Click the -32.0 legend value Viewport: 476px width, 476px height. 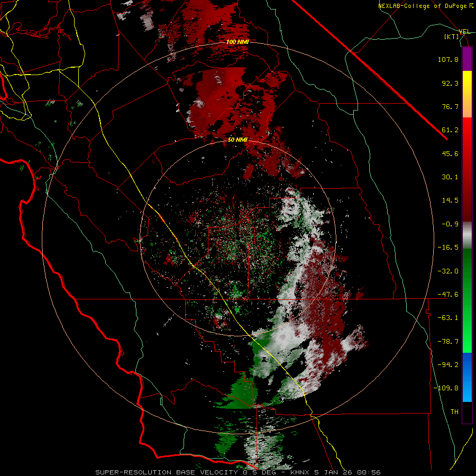448,271
